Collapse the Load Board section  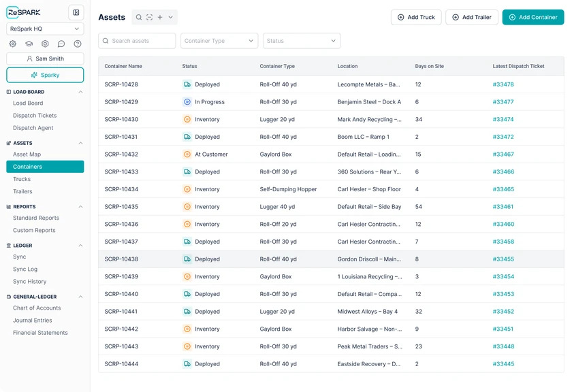pyautogui.click(x=80, y=92)
